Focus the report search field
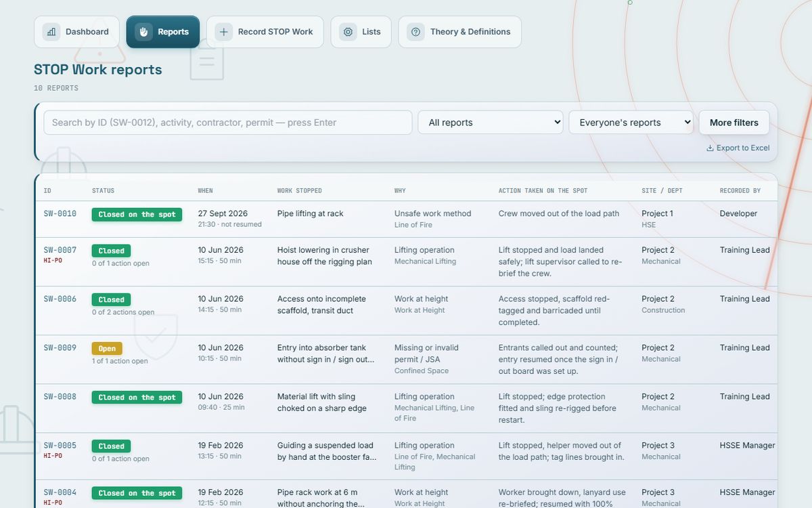The image size is (812, 508). [x=228, y=123]
